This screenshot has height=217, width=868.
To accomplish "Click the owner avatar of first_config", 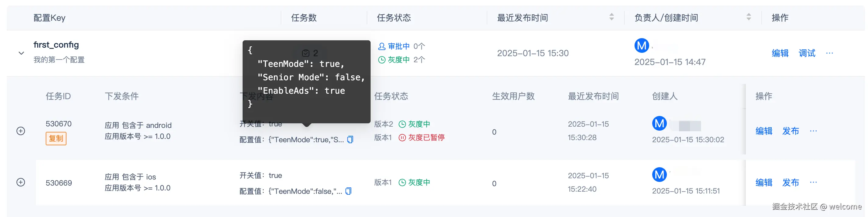I will pyautogui.click(x=642, y=45).
